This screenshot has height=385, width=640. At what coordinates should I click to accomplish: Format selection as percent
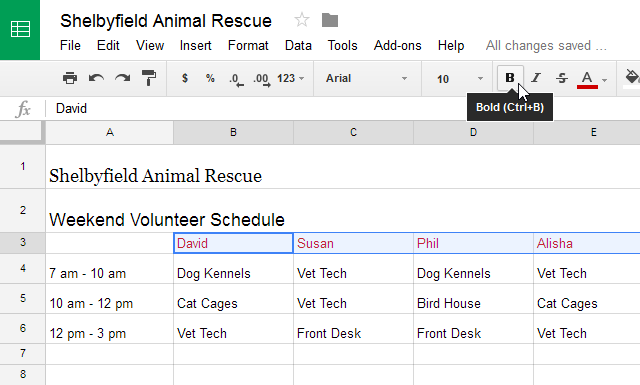coord(210,78)
